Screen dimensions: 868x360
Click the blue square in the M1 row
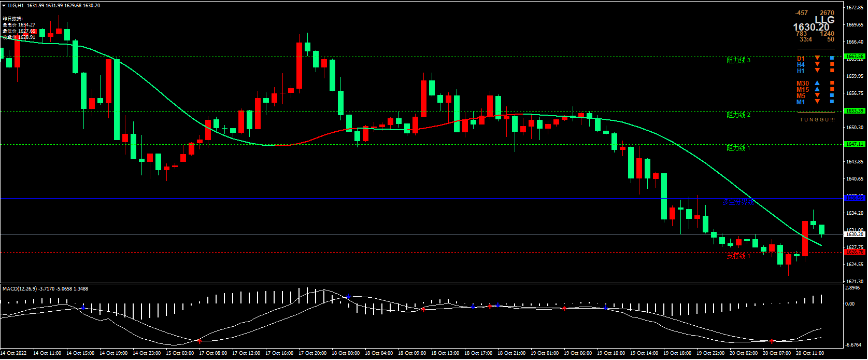click(832, 102)
